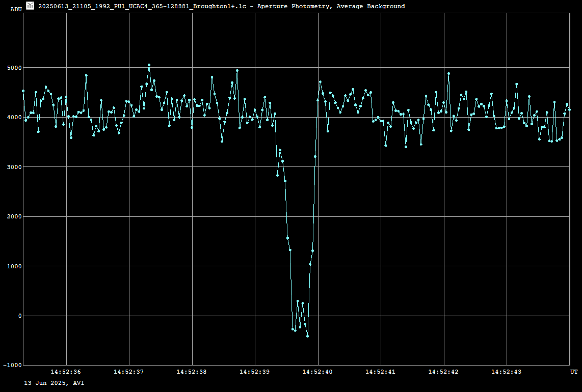Select the 14:52:36 time axis label

[66, 372]
